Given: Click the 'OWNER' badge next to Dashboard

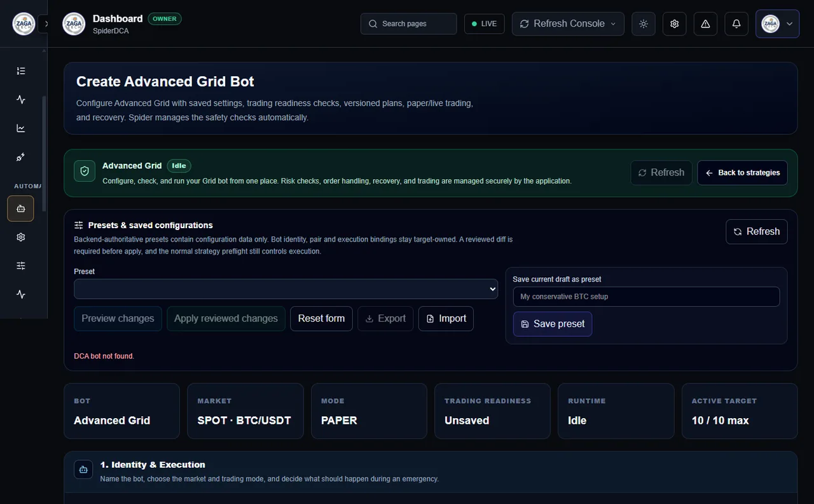Looking at the screenshot, I should [x=165, y=18].
